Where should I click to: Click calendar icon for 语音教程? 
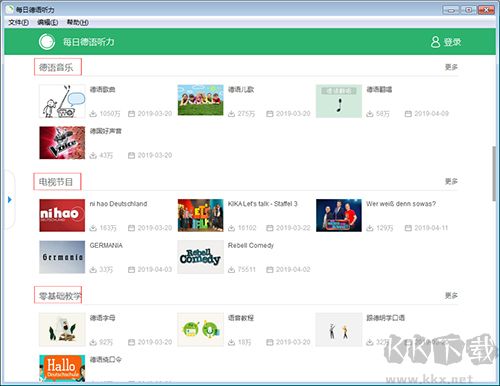click(x=270, y=342)
